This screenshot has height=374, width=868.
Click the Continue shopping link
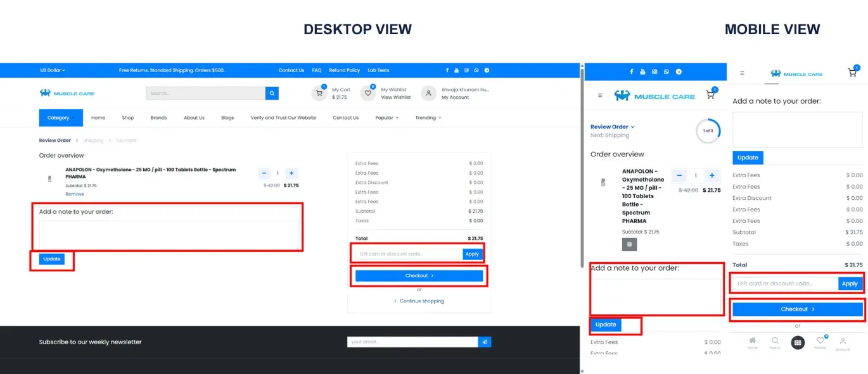click(421, 301)
